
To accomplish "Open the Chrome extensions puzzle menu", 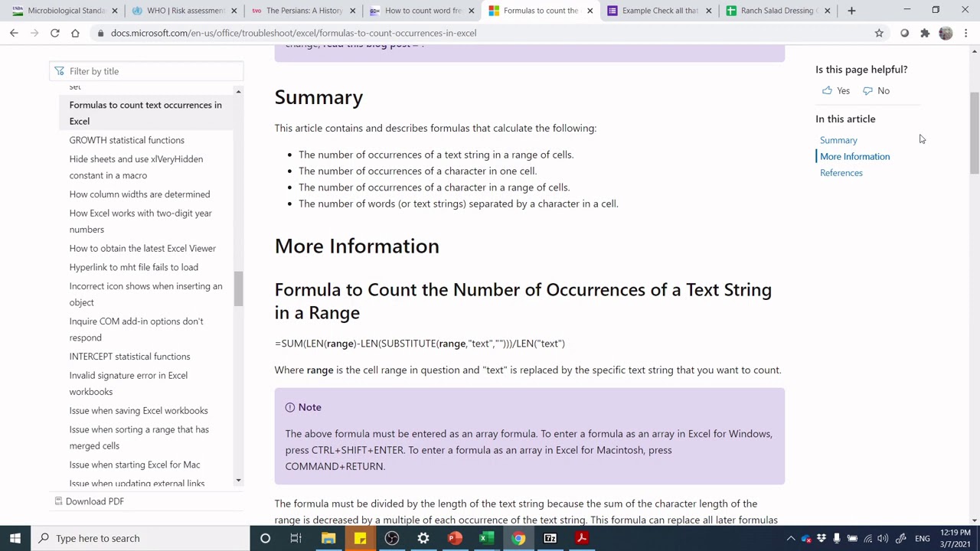I will coord(925,33).
